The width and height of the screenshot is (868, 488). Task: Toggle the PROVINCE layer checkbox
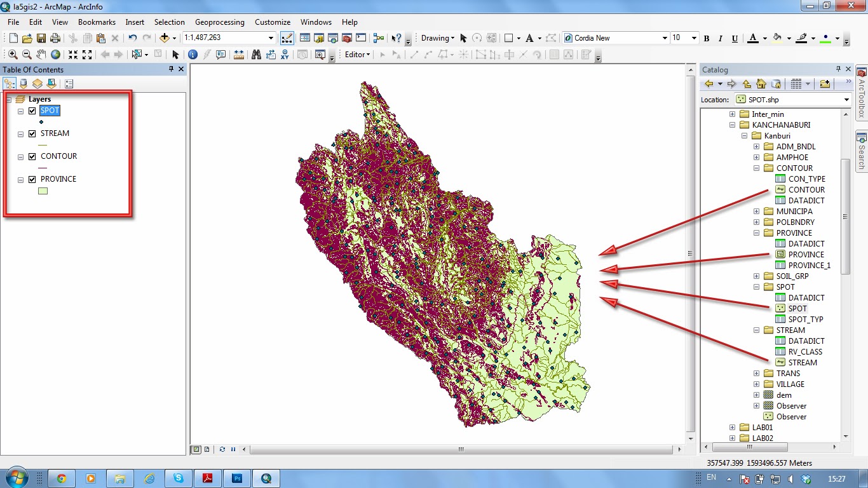(x=32, y=179)
